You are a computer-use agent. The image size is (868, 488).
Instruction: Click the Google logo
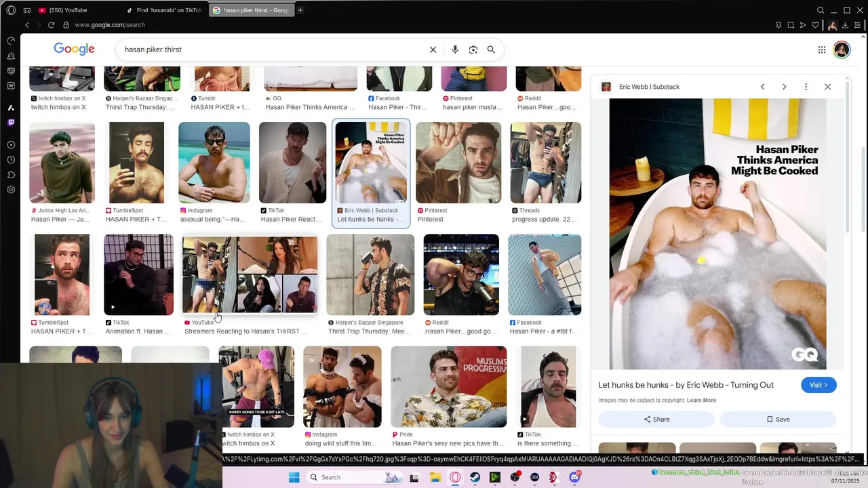click(x=74, y=49)
